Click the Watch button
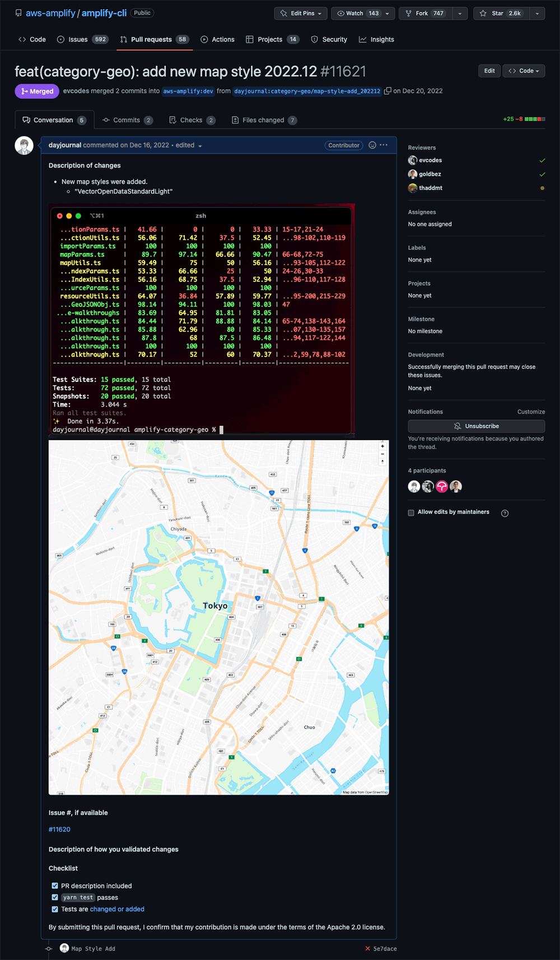 [358, 13]
